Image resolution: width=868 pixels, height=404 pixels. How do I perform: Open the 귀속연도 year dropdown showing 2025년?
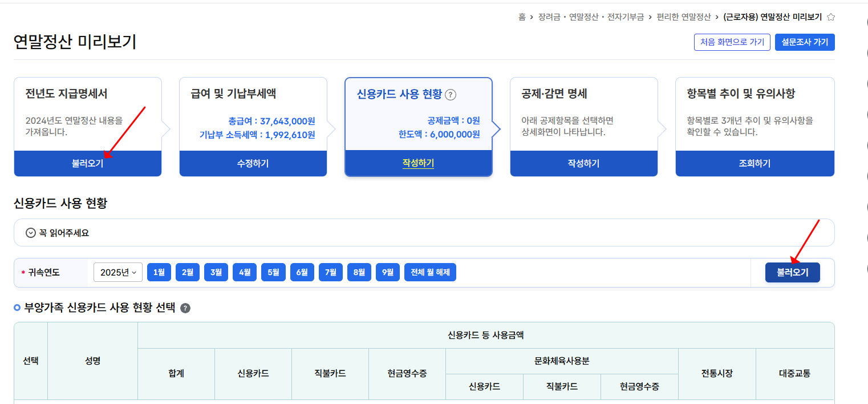coord(117,272)
